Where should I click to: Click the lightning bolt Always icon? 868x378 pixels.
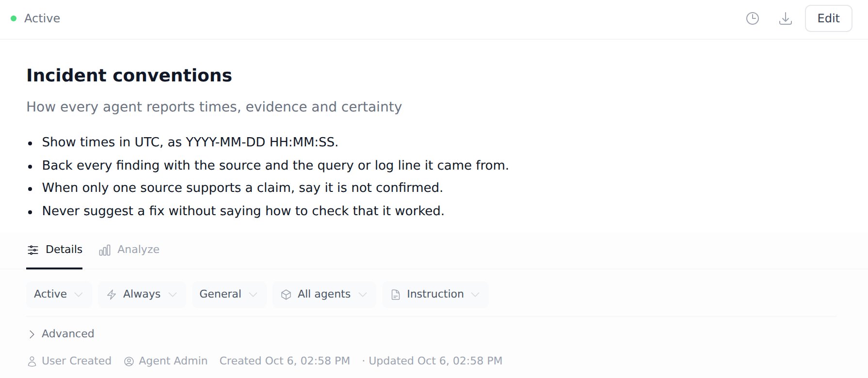click(112, 295)
